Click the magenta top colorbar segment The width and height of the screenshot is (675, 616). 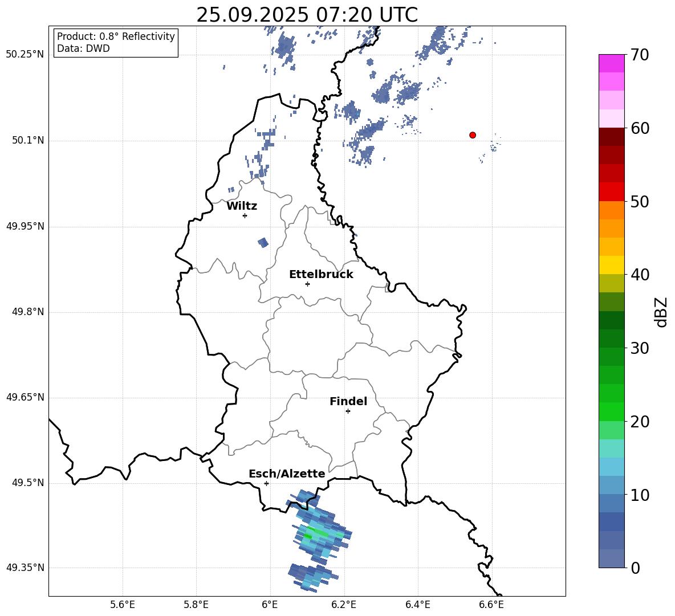[x=612, y=63]
